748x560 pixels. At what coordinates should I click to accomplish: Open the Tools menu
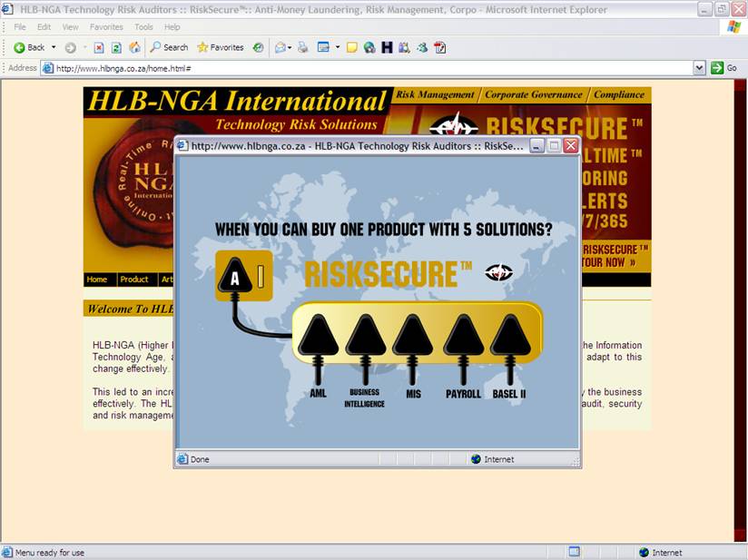pyautogui.click(x=143, y=27)
